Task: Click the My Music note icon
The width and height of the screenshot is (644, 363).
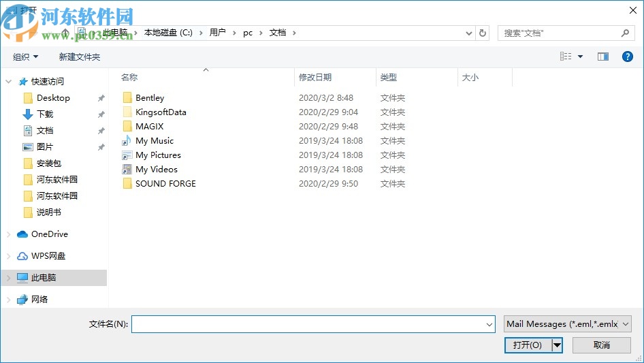Action: coord(127,140)
